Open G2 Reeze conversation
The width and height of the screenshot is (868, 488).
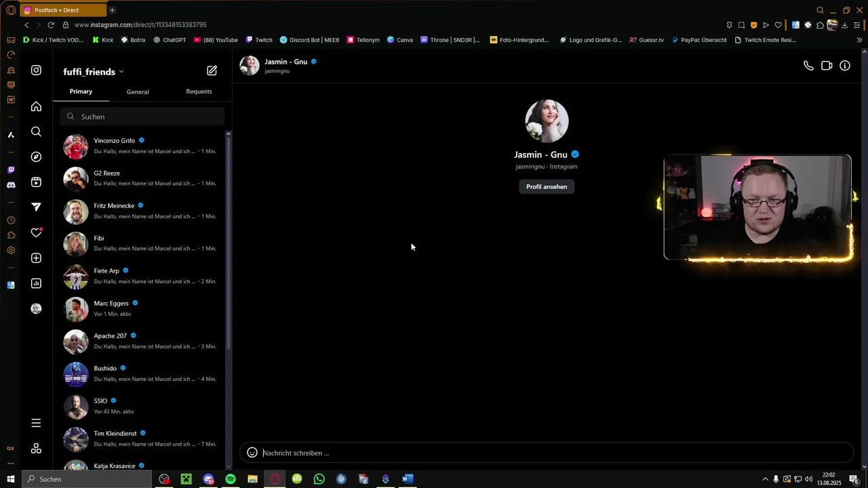click(x=140, y=178)
